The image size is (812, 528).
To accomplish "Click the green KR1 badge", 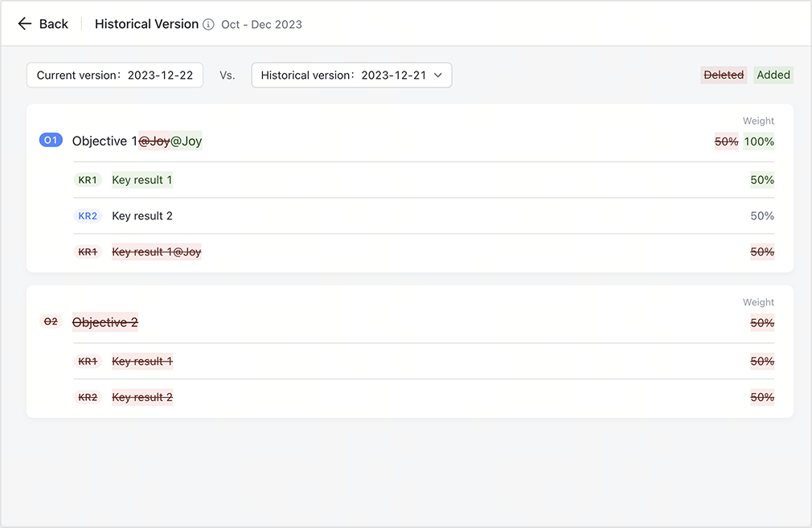I will click(88, 180).
